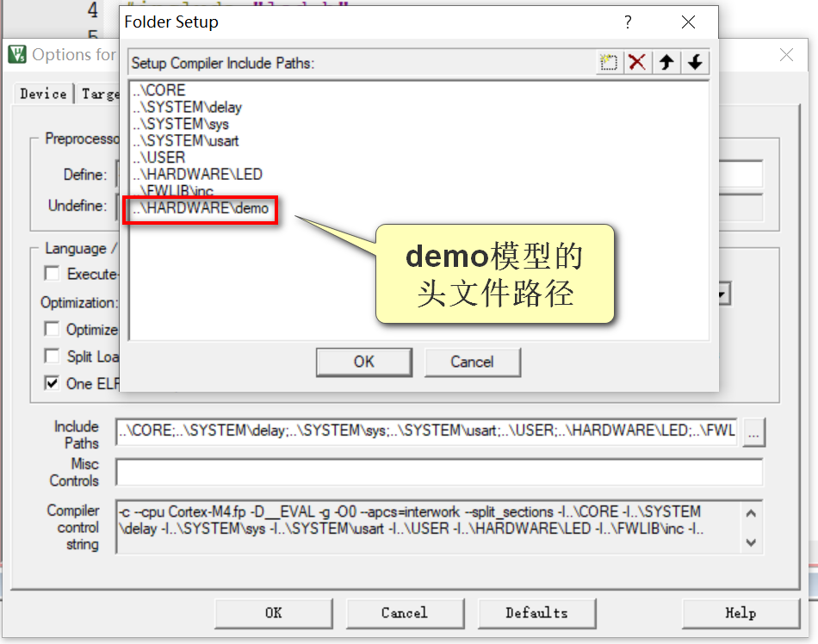Toggle the Optimize for Time checkbox
This screenshot has height=644, width=818.
point(53,329)
